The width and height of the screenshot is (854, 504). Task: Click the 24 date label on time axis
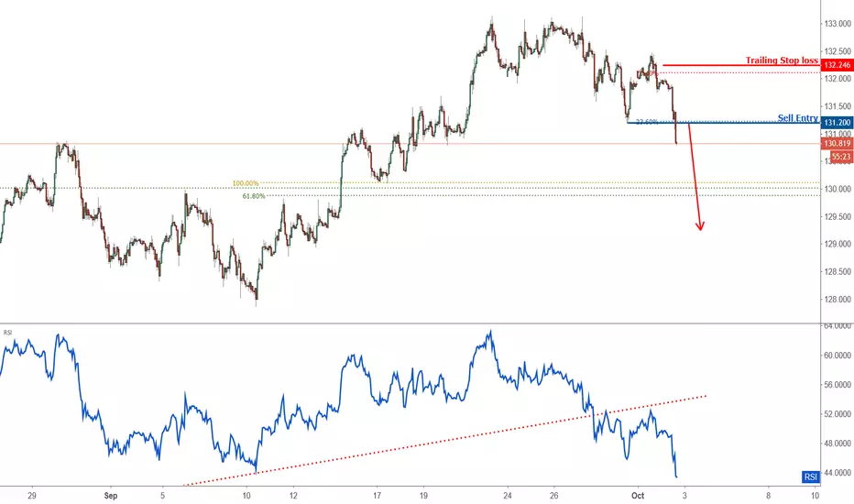point(508,496)
